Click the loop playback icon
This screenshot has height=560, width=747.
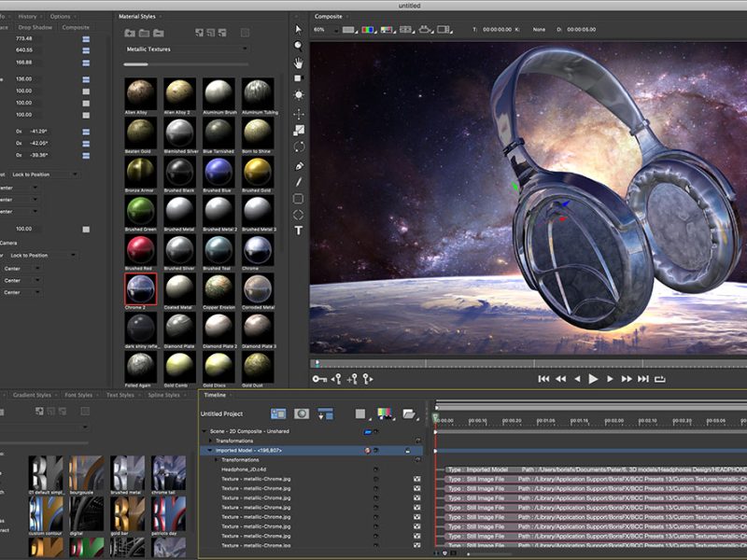[660, 379]
